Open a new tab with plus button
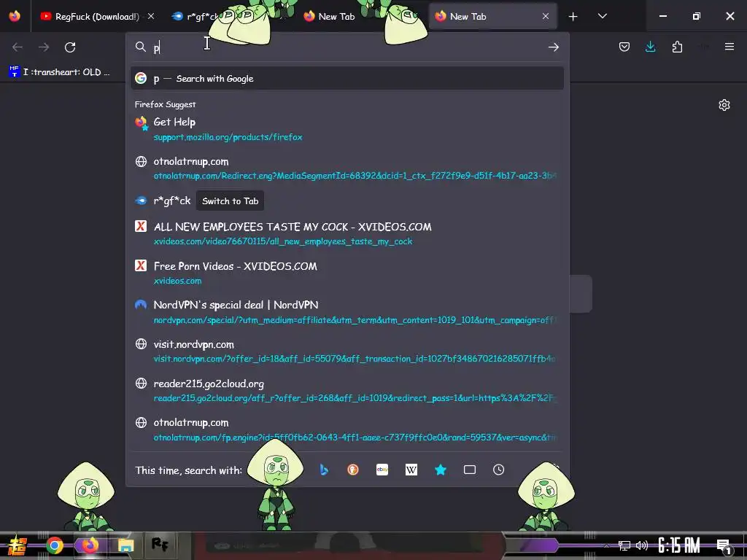This screenshot has width=747, height=560. (x=573, y=17)
